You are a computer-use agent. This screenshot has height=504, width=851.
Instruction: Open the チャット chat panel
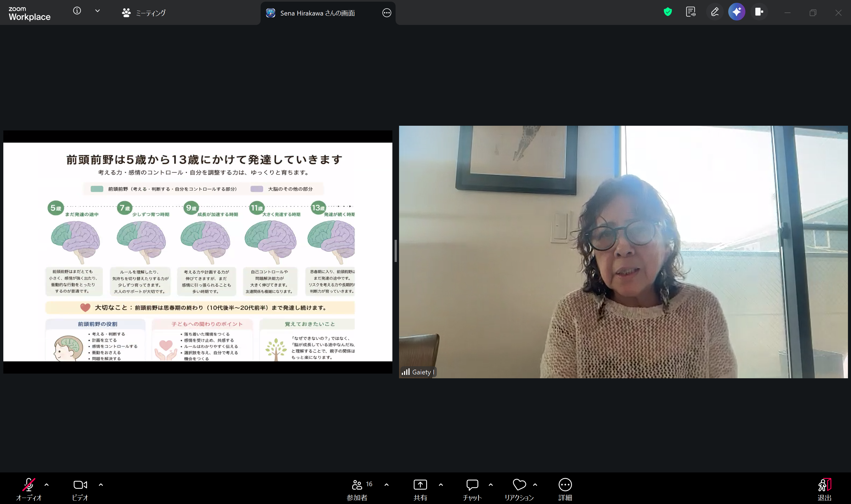pyautogui.click(x=472, y=489)
